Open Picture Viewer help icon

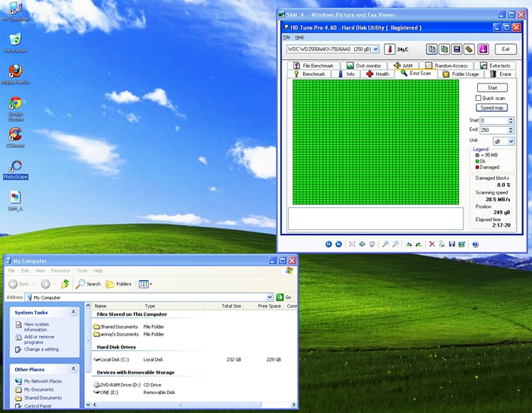tap(475, 244)
